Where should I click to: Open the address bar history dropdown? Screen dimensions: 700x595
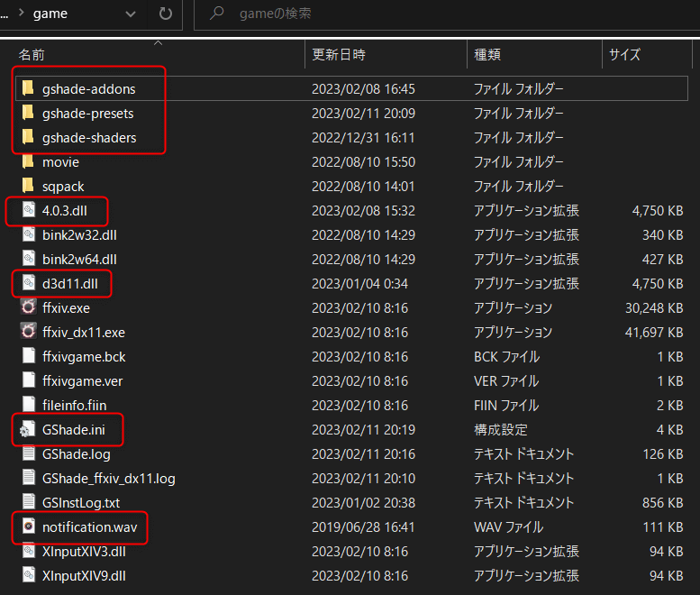[x=131, y=14]
